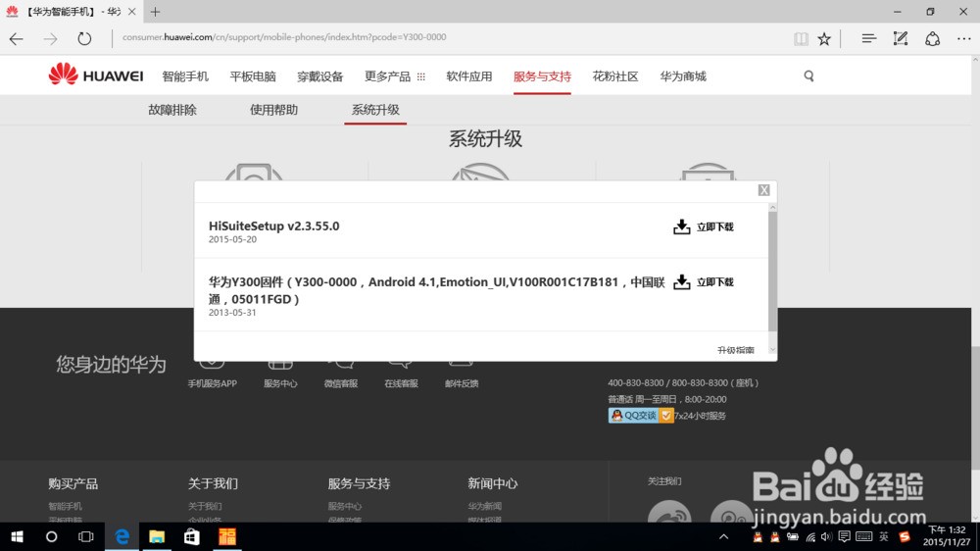Open Task View on taskbar
980x551 pixels.
pos(85,536)
